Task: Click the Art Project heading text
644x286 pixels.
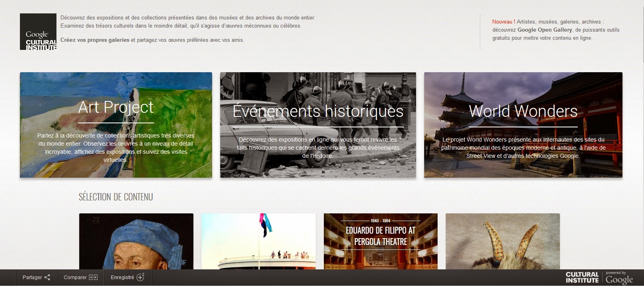Action: point(116,107)
